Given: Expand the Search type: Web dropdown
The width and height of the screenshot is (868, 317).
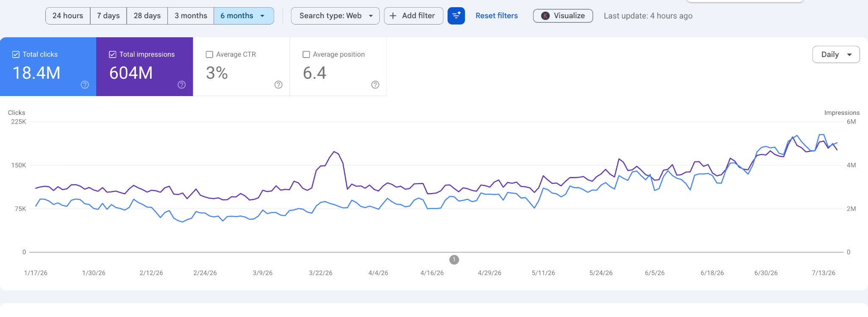Looking at the screenshot, I should tap(335, 16).
